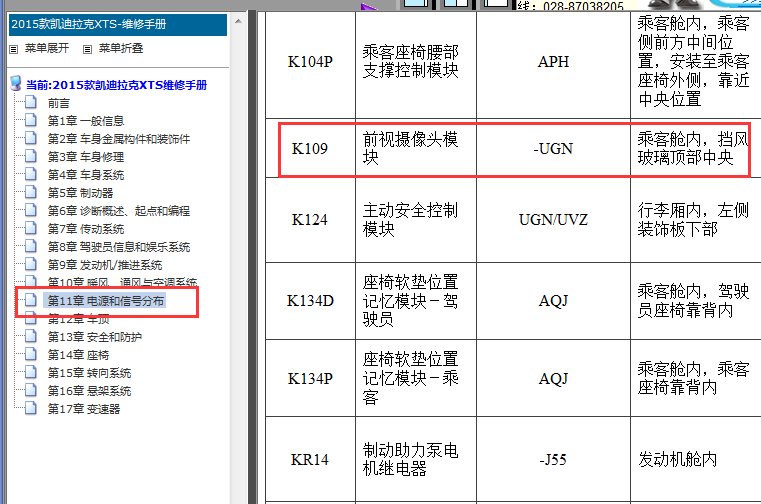Click the page icon beside 第11章 电源和信号分布

point(31,300)
